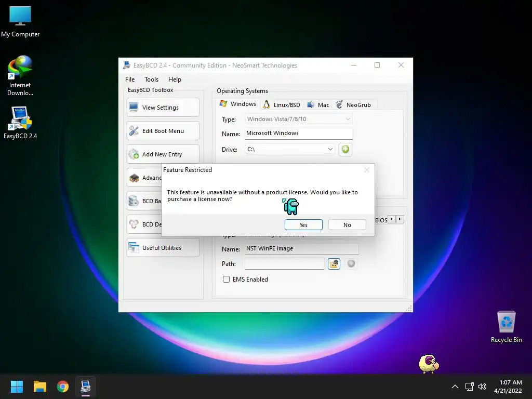Click the empty Path input field
This screenshot has width=532, height=399.
[x=285, y=263]
